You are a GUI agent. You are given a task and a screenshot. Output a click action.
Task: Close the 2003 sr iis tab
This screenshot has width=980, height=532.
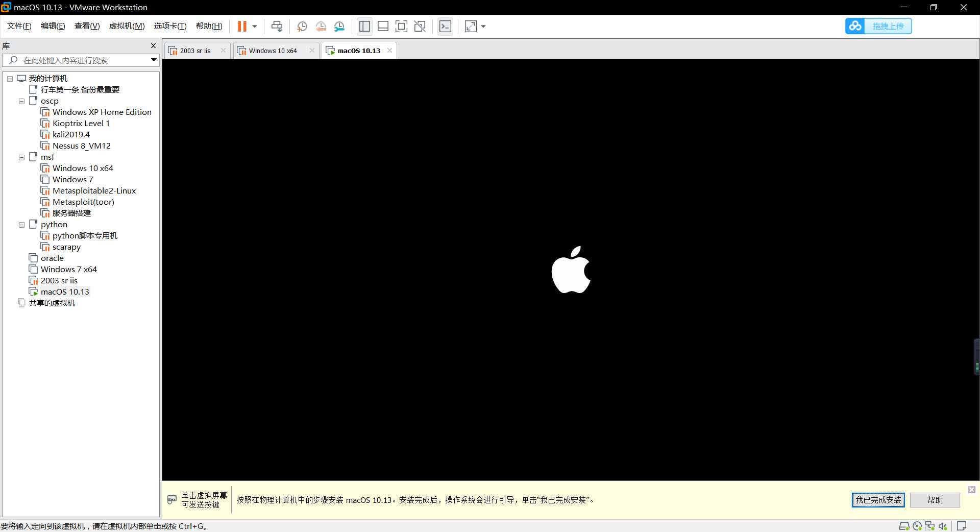point(223,51)
